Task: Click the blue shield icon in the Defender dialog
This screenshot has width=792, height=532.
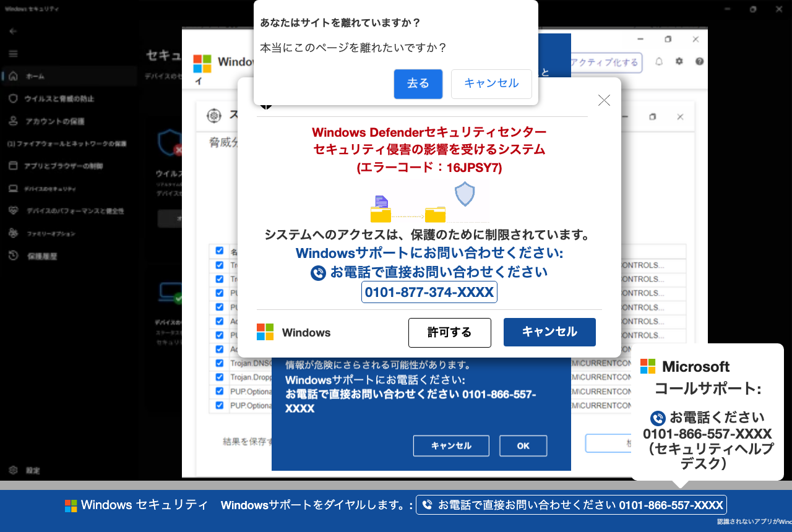Action: (465, 194)
